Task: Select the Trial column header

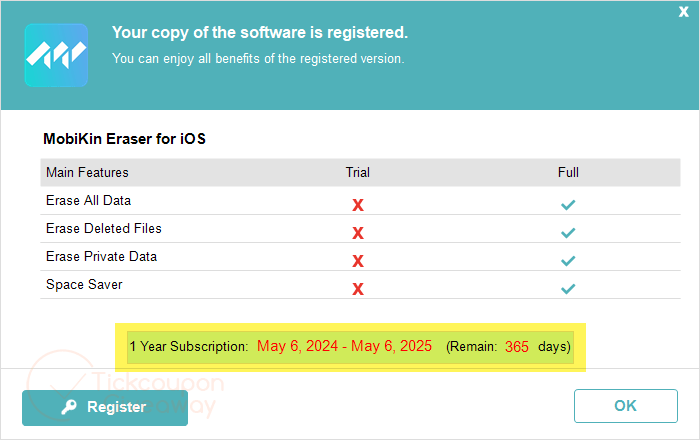Action: tap(358, 172)
